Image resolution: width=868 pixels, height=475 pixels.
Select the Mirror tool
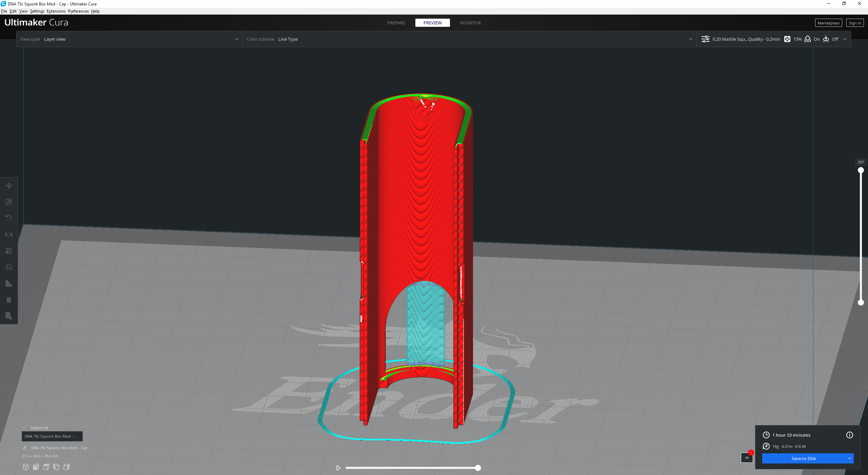click(x=9, y=234)
